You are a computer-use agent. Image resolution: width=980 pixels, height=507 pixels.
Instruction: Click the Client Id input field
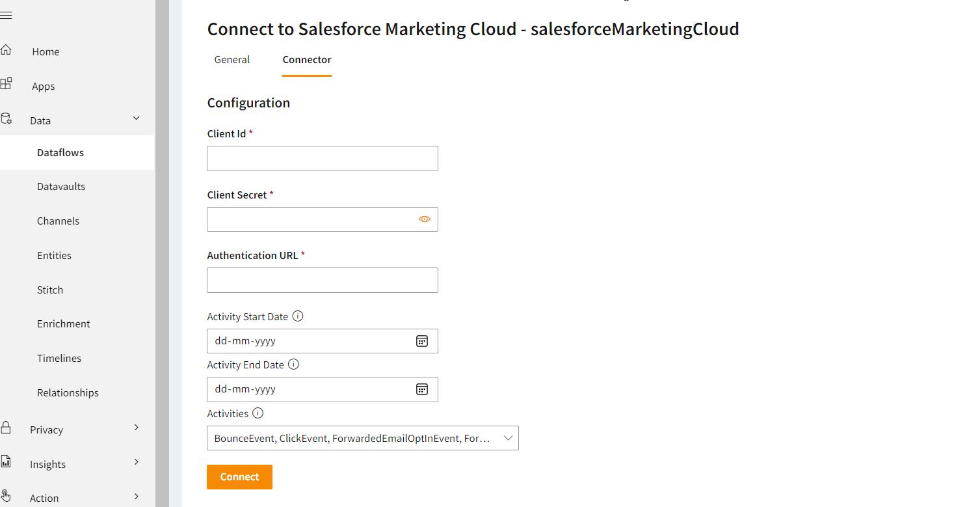pos(322,159)
